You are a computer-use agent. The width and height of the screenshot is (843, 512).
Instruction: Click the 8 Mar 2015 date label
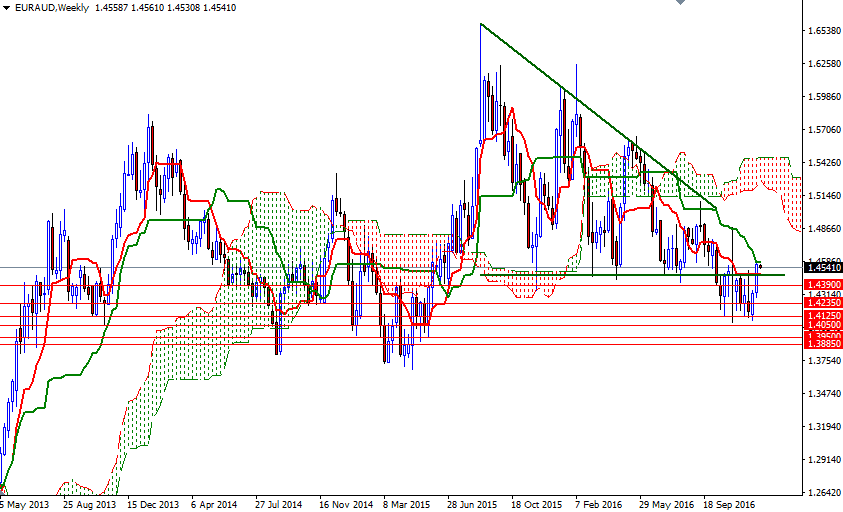406,504
